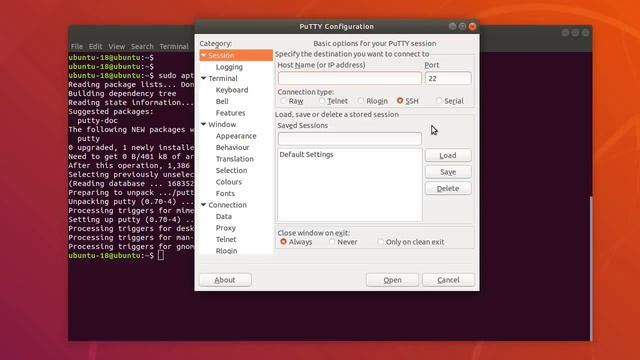Open the Translation settings category
Viewport: 640px width, 360px height.
tap(235, 159)
